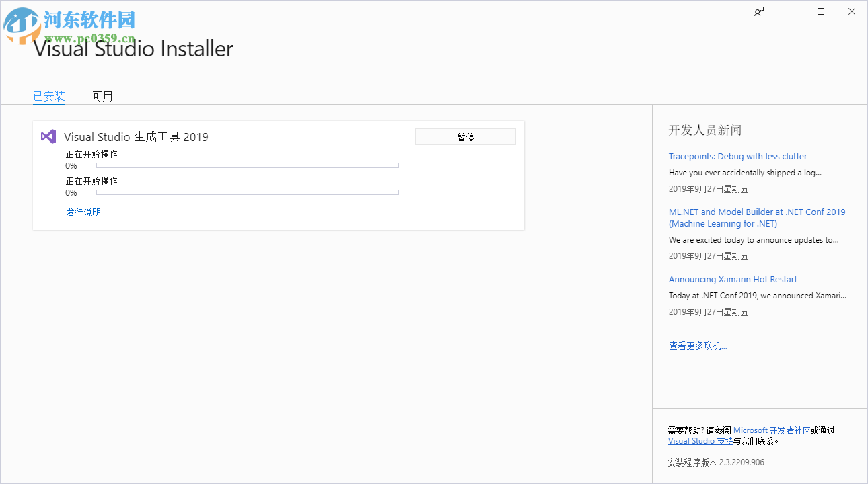Click the minimize icon in the title bar
This screenshot has height=484, width=868.
point(789,11)
